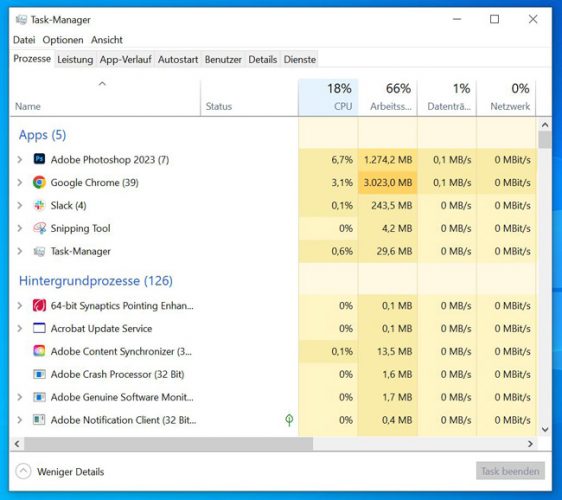This screenshot has height=500, width=562.
Task: Click Photoshop's 6,7% CPU cell
Action: pos(328,159)
